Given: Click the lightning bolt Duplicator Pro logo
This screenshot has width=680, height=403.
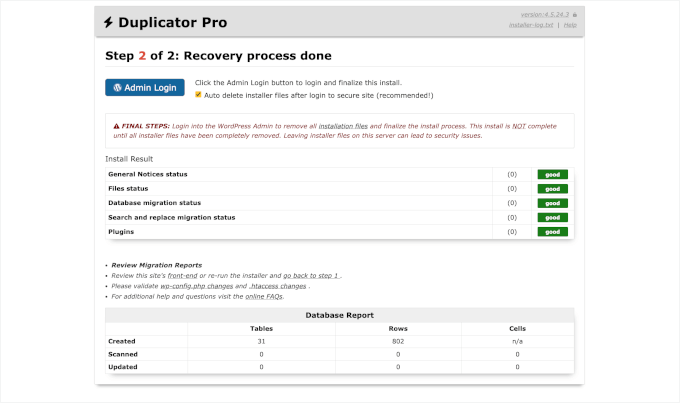Looking at the screenshot, I should [109, 22].
